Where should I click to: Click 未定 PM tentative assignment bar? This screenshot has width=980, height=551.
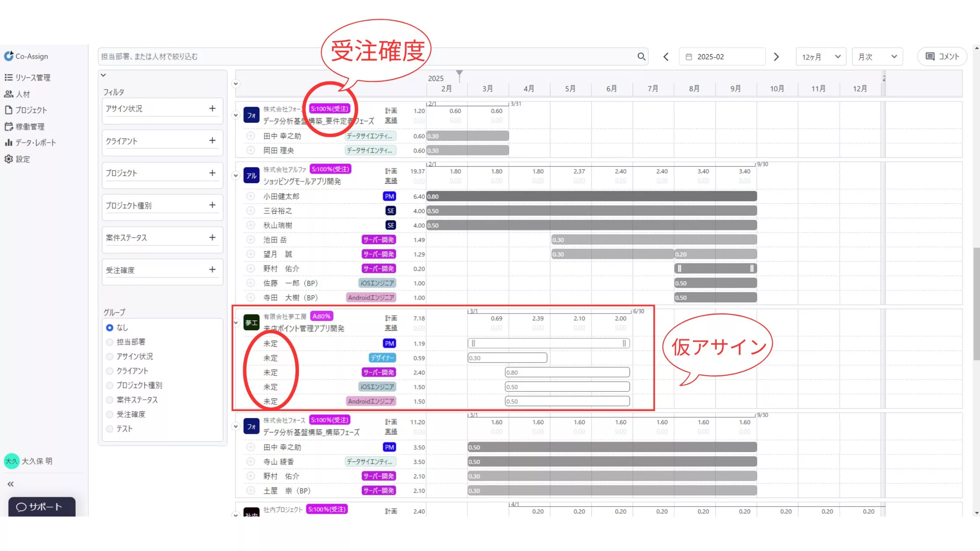click(549, 344)
